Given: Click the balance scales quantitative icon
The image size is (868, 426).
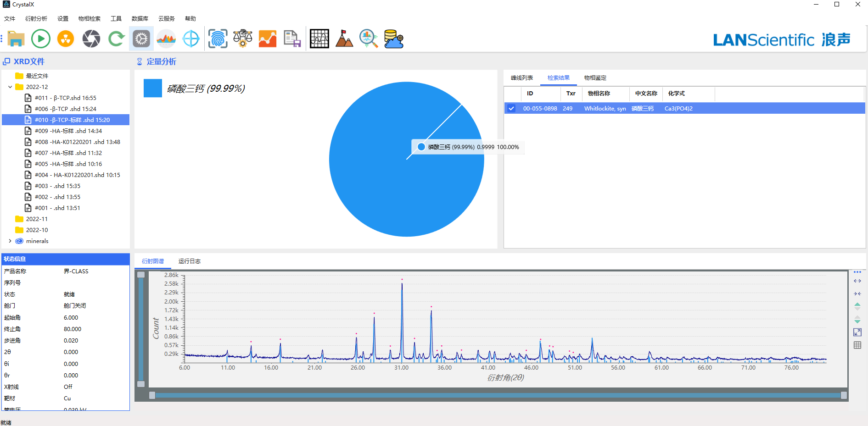Looking at the screenshot, I should pos(242,39).
